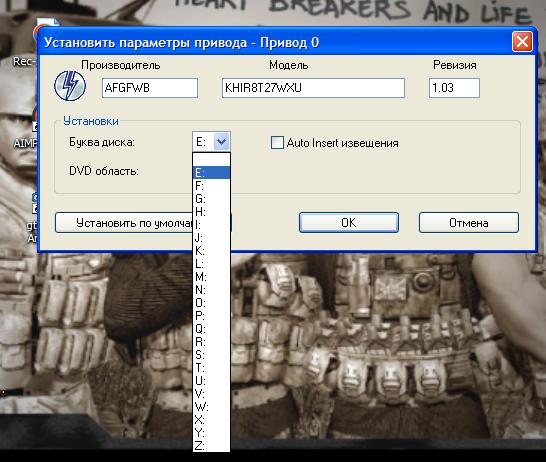Pick drive letter M: from the list

coord(211,276)
